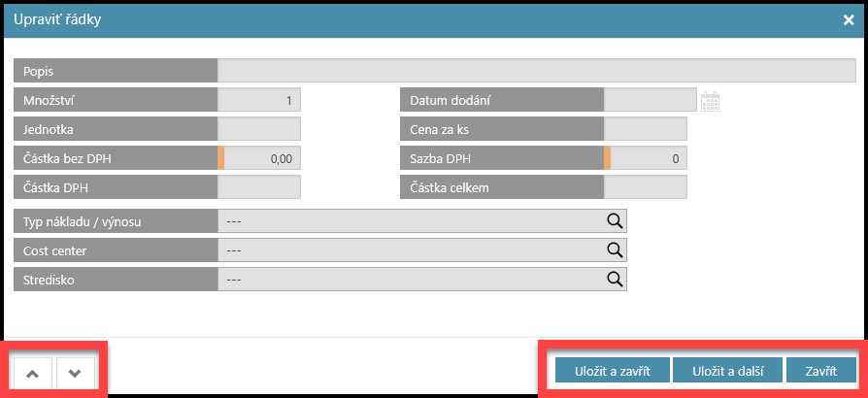Click the Stredisko search magnifier icon
The image size is (868, 398).
pyautogui.click(x=614, y=280)
